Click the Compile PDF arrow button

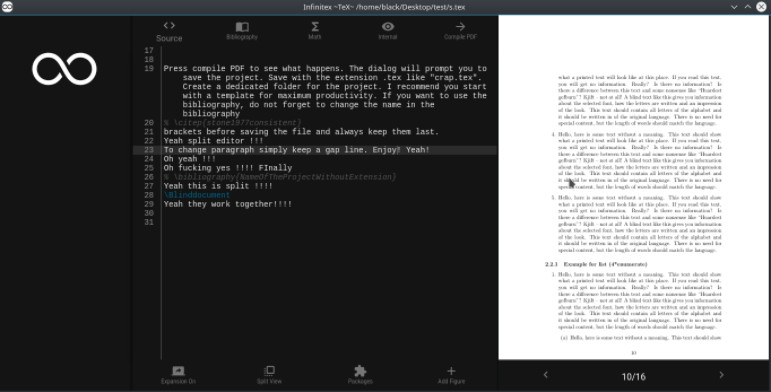point(460,30)
